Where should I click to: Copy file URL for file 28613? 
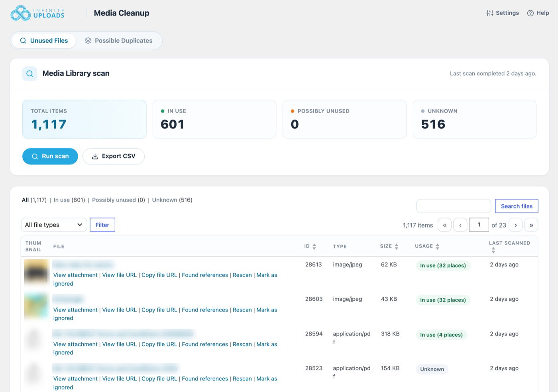tap(159, 275)
